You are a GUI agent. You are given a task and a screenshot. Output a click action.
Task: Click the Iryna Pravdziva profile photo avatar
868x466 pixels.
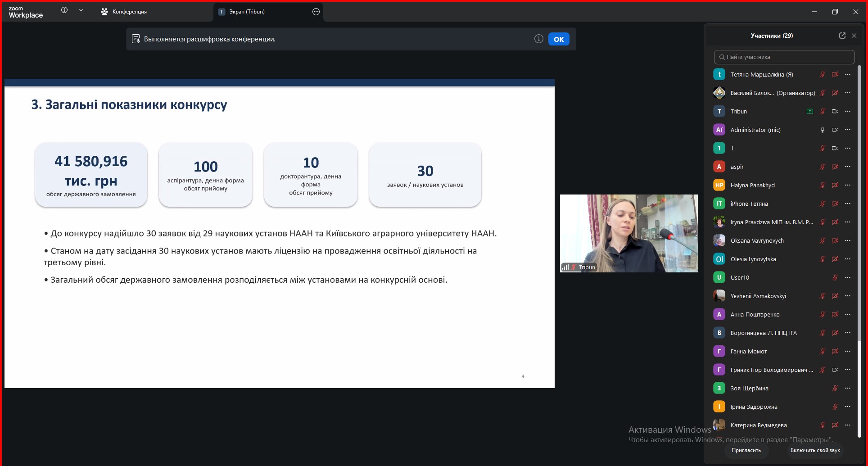click(x=719, y=222)
